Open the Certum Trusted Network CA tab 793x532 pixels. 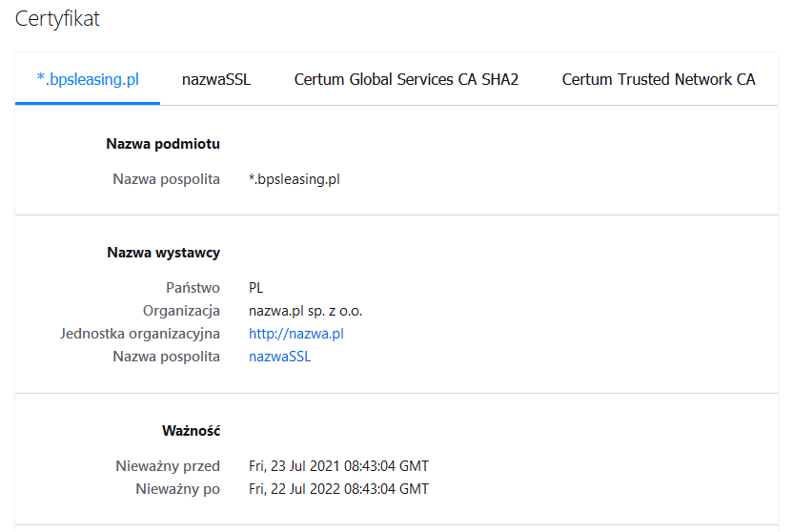(659, 79)
